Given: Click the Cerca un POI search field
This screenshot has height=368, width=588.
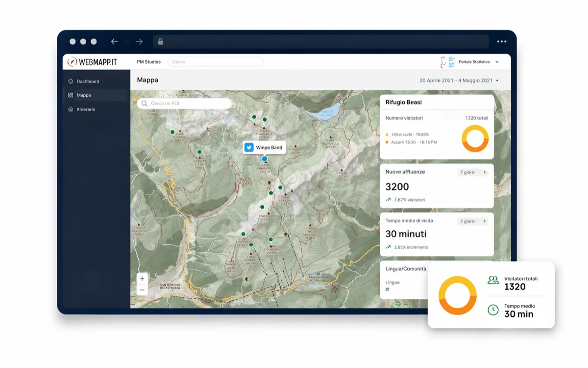Looking at the screenshot, I should point(184,104).
